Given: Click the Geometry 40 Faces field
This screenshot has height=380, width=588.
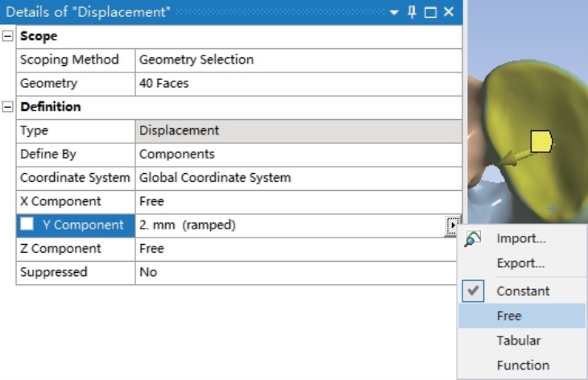Looking at the screenshot, I should (299, 83).
